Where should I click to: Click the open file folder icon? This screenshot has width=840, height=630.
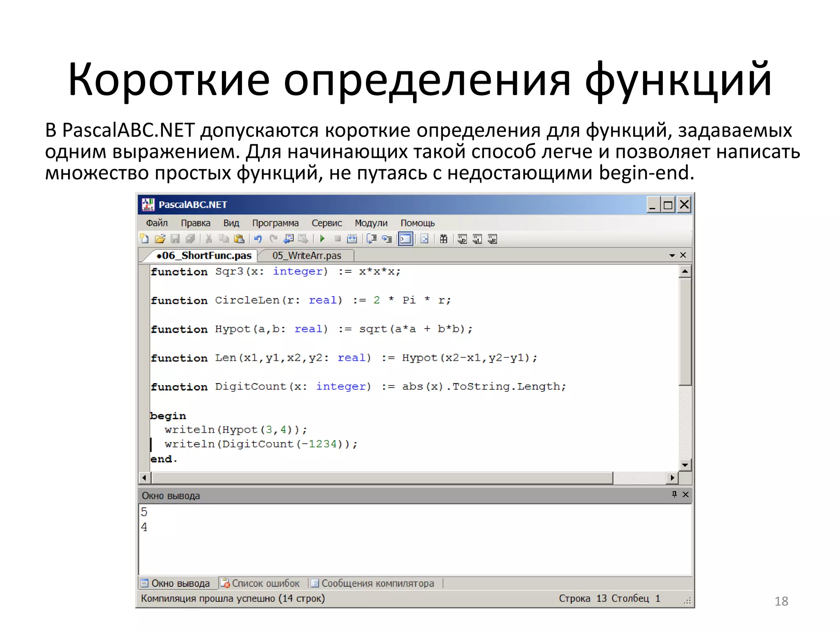[160, 239]
